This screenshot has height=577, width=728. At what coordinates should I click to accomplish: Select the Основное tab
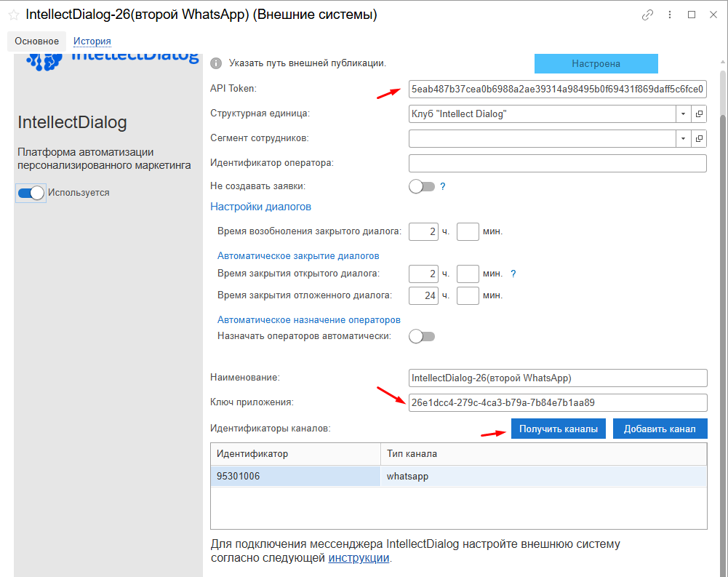36,41
